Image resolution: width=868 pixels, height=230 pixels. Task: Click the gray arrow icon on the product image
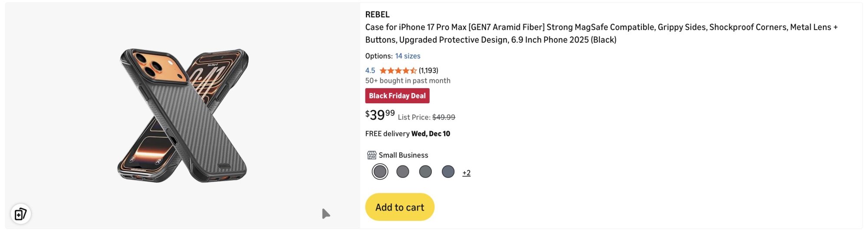coord(326,214)
